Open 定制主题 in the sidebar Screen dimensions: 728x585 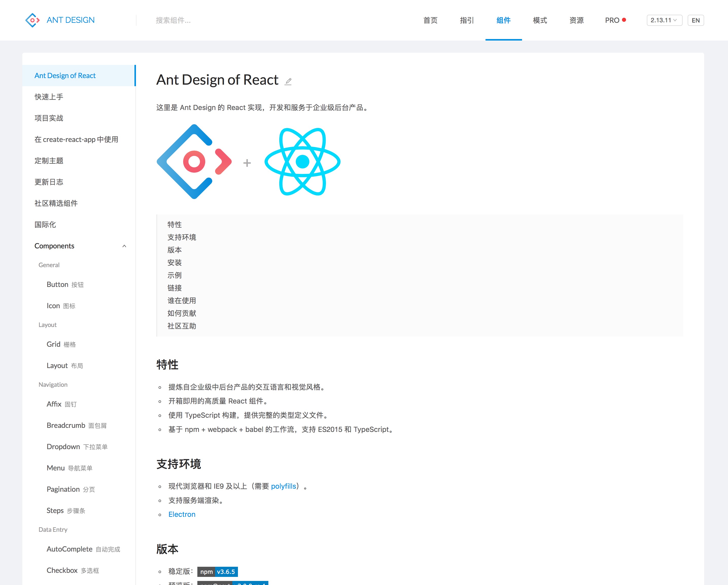coord(79,161)
